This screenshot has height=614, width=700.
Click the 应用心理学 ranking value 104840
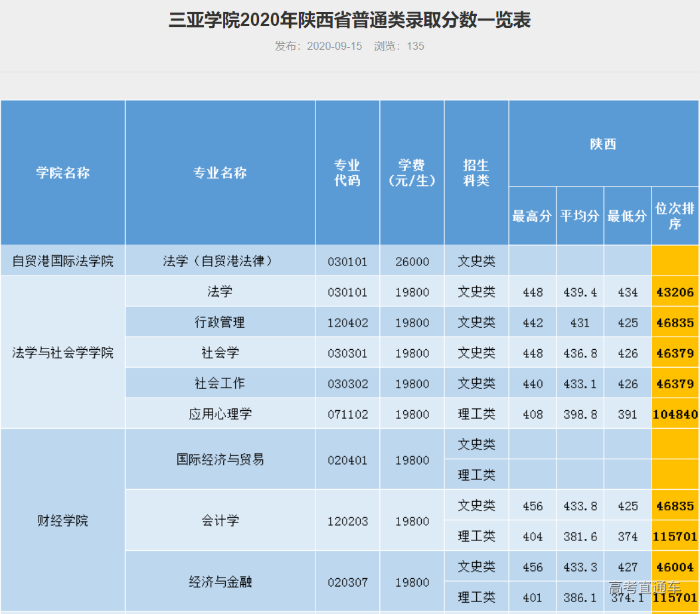click(675, 414)
